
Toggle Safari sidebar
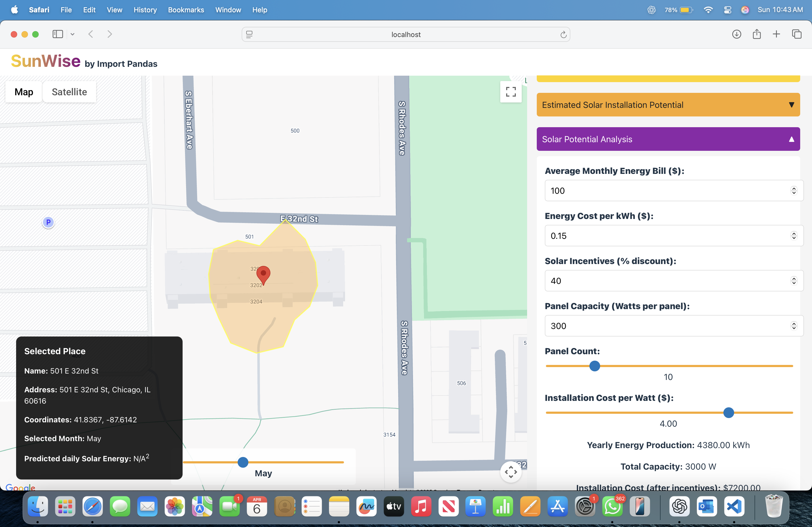(x=58, y=34)
